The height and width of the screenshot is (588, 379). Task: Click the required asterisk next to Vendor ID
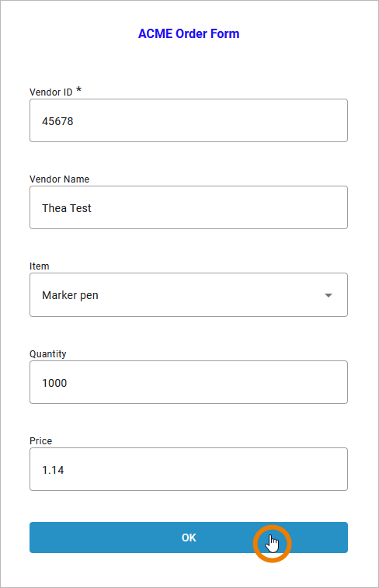(78, 90)
